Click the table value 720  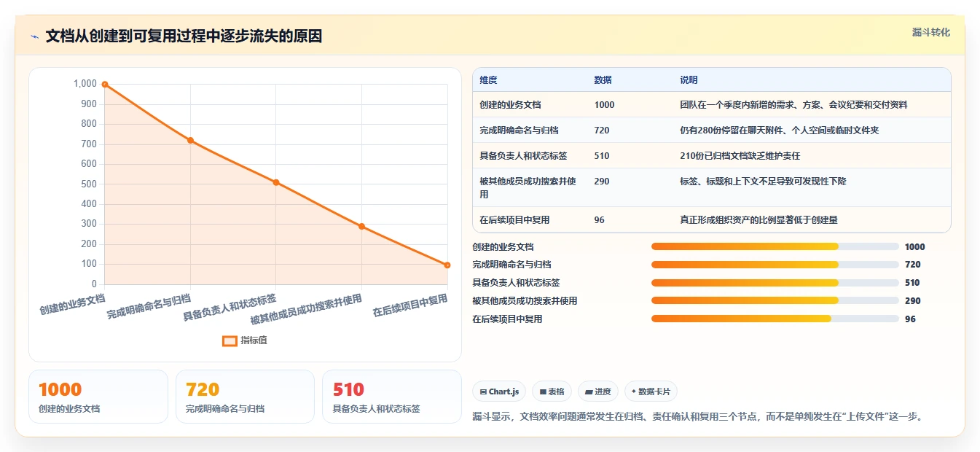(602, 130)
